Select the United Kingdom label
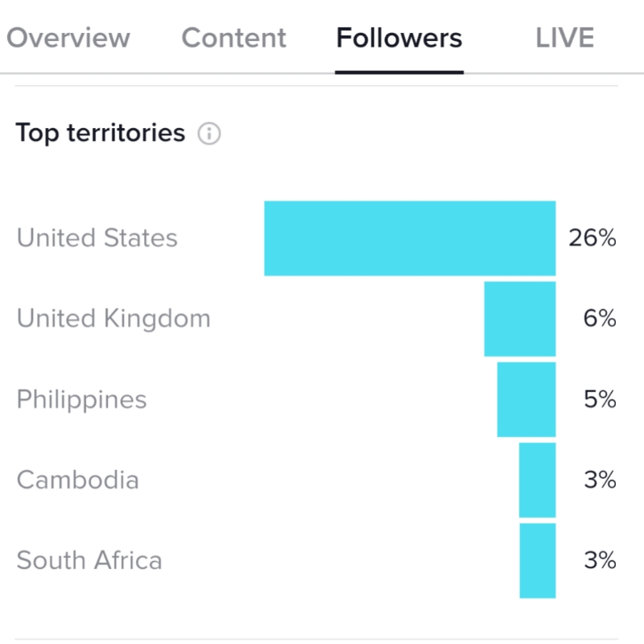644x644 pixels. click(x=114, y=319)
